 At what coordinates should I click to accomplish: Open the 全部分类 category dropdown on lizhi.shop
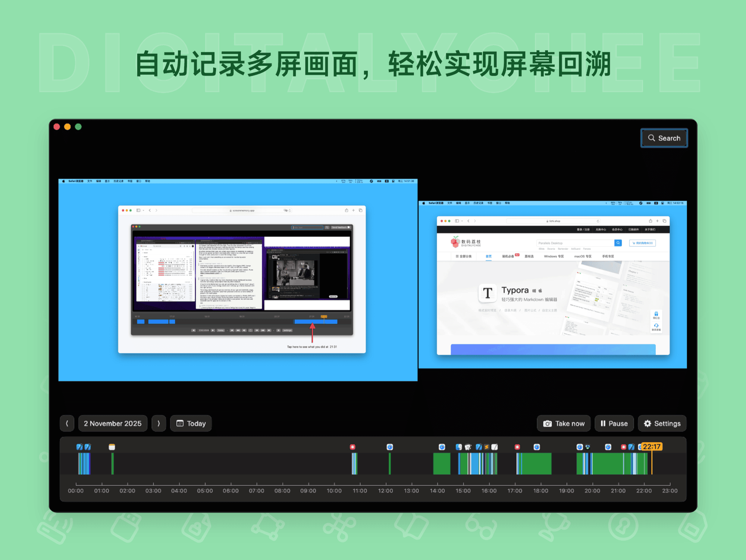[465, 256]
